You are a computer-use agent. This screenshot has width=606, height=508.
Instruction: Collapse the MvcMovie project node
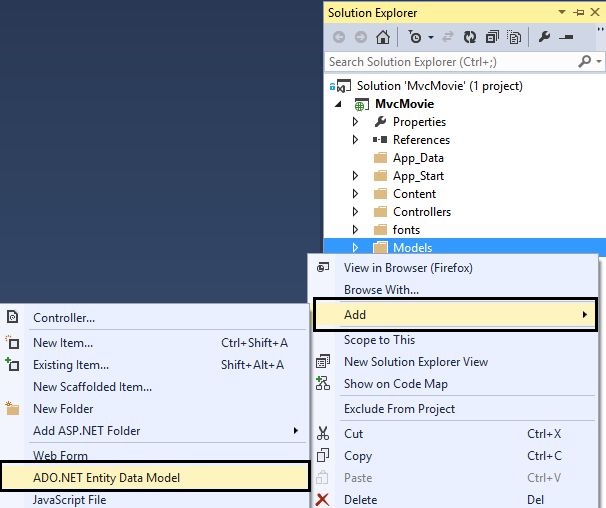pyautogui.click(x=339, y=104)
